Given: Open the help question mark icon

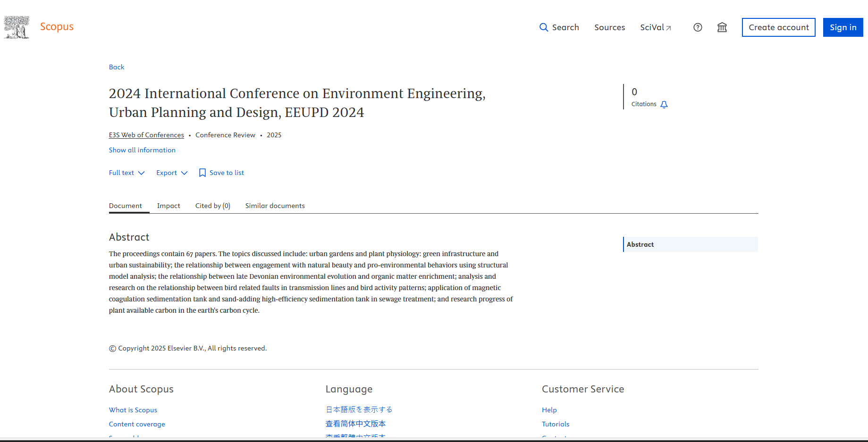Looking at the screenshot, I should click(698, 27).
